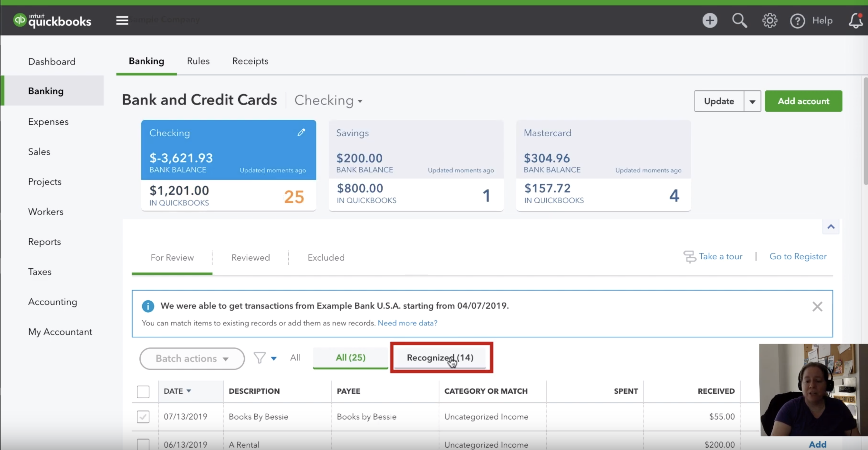Viewport: 868px width, 450px height.
Task: Collapse the account cards with up chevron
Action: (831, 226)
